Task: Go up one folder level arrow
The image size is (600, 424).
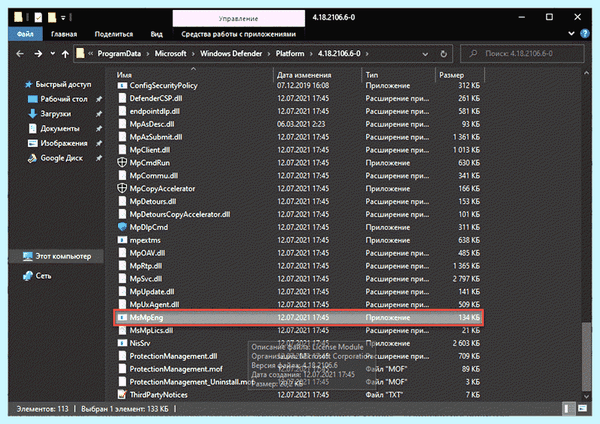Action: click(x=65, y=54)
